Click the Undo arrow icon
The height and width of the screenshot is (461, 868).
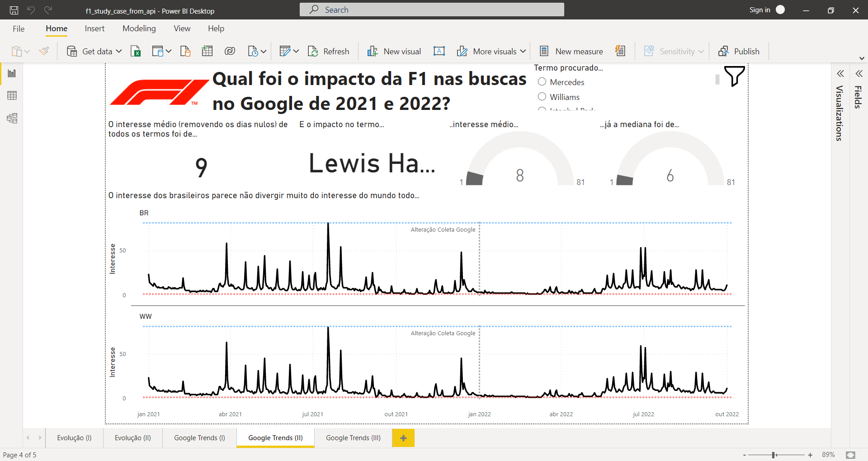pos(31,10)
